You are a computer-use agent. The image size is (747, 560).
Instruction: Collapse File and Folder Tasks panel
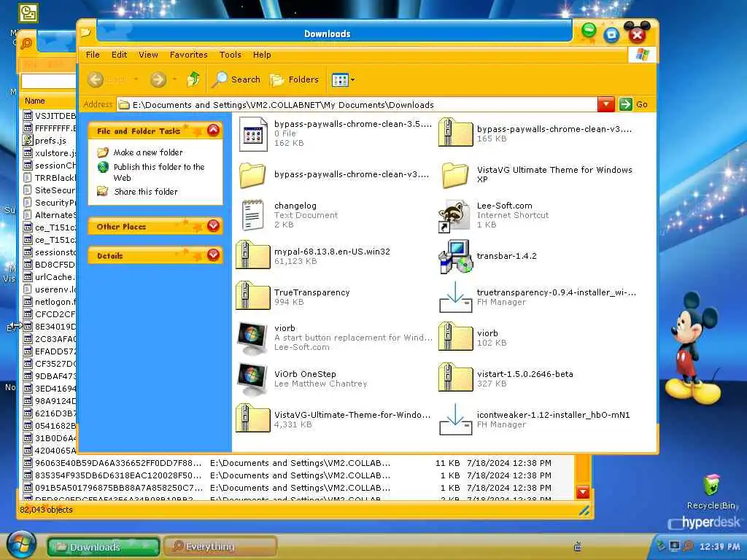point(213,130)
